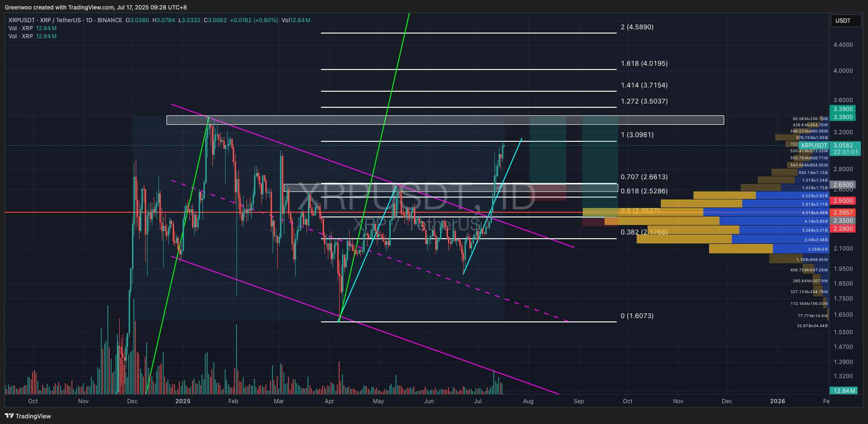Click the volume profile row labeled 4.31Bx4.49B

click(706, 213)
